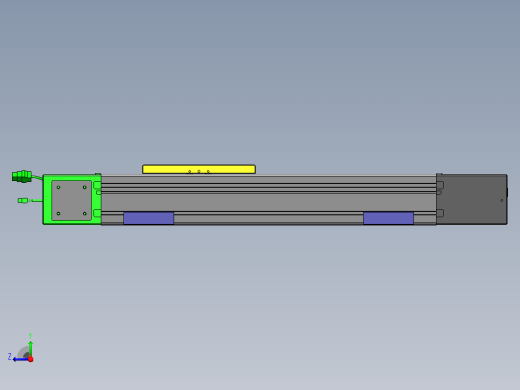
Task: Click the gray square cover plate with four screws
Action: (x=71, y=200)
